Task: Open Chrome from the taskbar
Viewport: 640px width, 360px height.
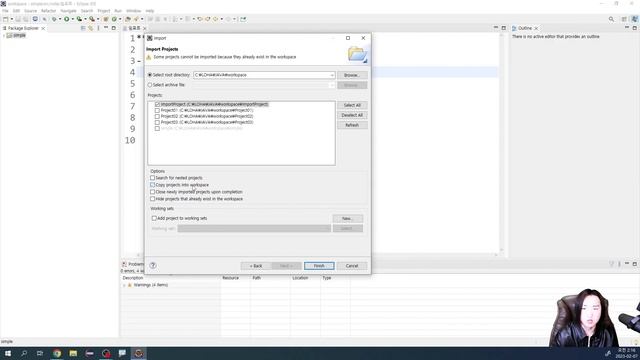Action: click(57, 353)
